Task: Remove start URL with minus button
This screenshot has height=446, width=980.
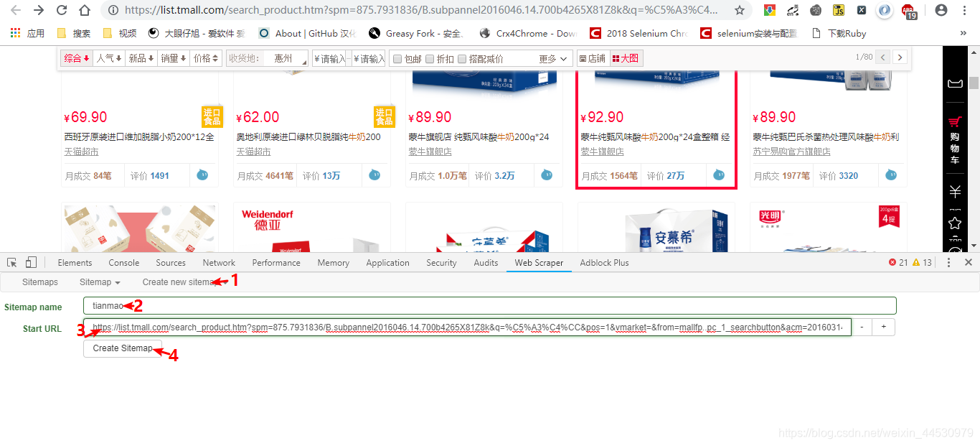Action: [862, 327]
